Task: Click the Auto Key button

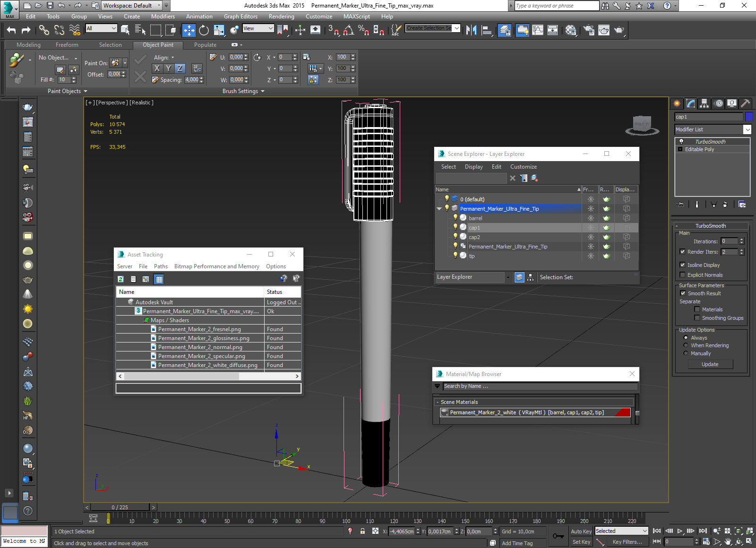Action: [581, 531]
